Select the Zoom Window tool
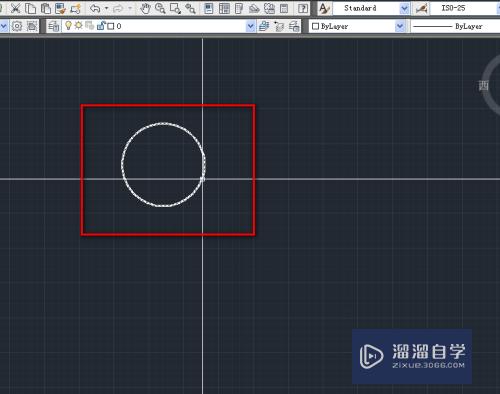Screen dimensions: 500x394 point(175,8)
